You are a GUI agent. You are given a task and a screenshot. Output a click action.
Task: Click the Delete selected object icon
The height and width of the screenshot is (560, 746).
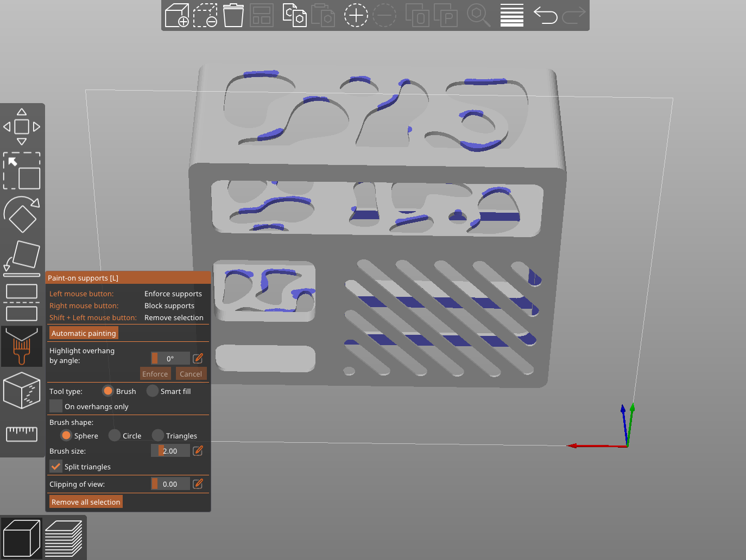205,15
